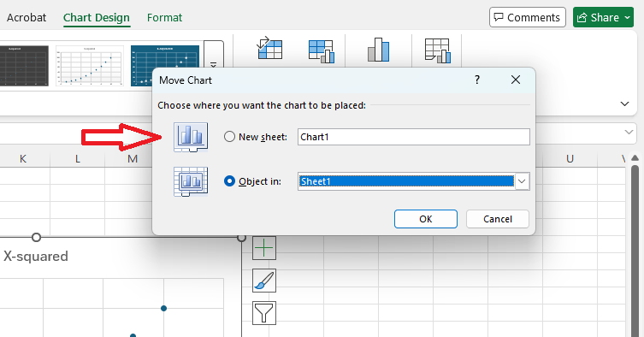
Task: Select column U header
Action: pos(570,158)
